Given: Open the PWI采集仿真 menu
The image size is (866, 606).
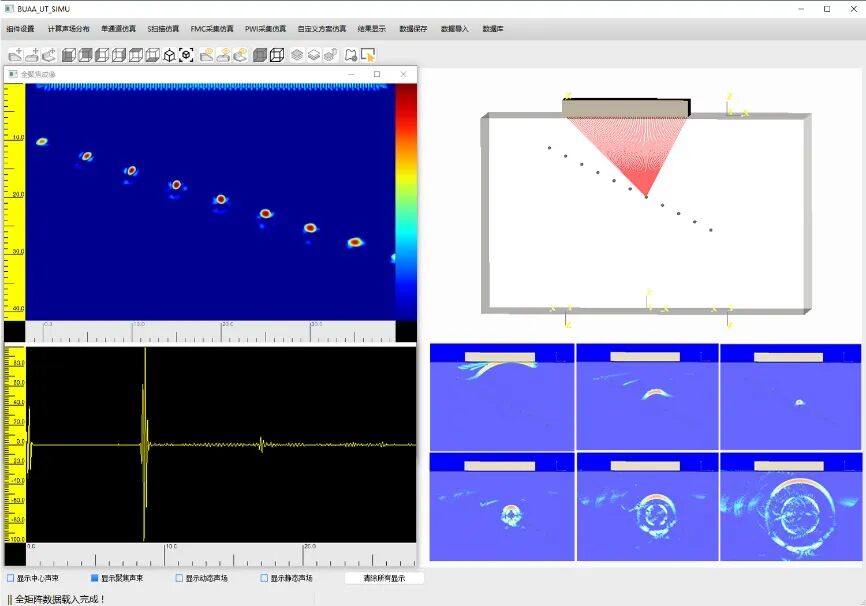Looking at the screenshot, I should click(266, 29).
